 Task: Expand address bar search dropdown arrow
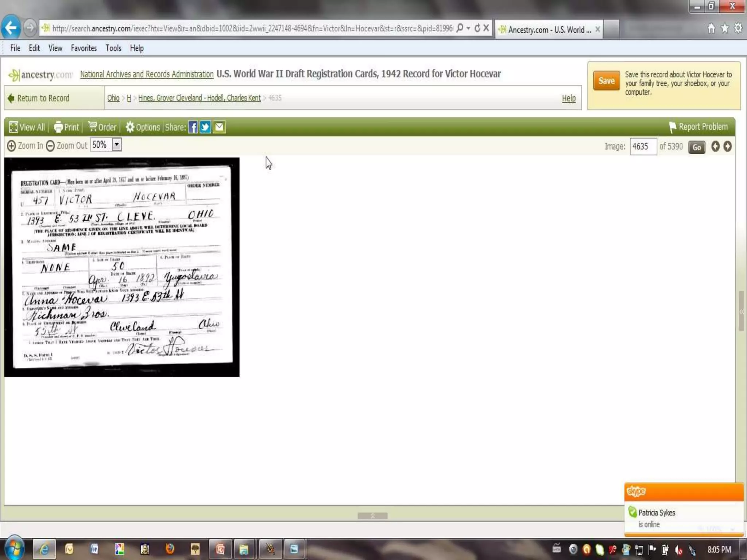click(468, 28)
